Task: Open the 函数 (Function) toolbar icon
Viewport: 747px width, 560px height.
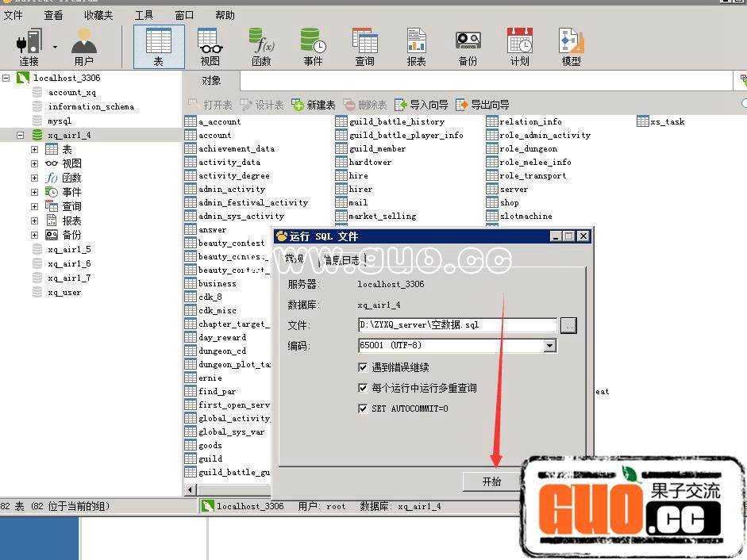Action: coord(261,46)
